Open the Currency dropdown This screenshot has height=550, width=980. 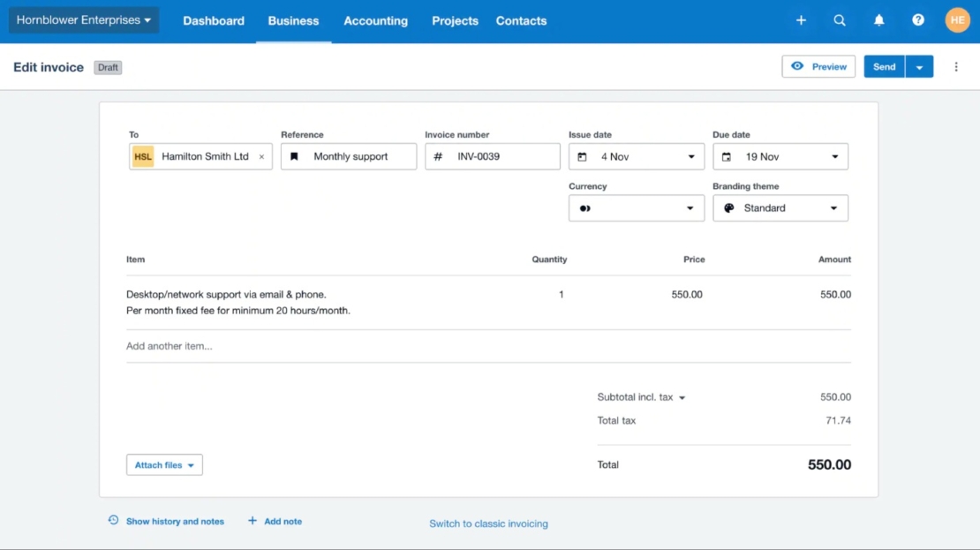[x=690, y=207]
